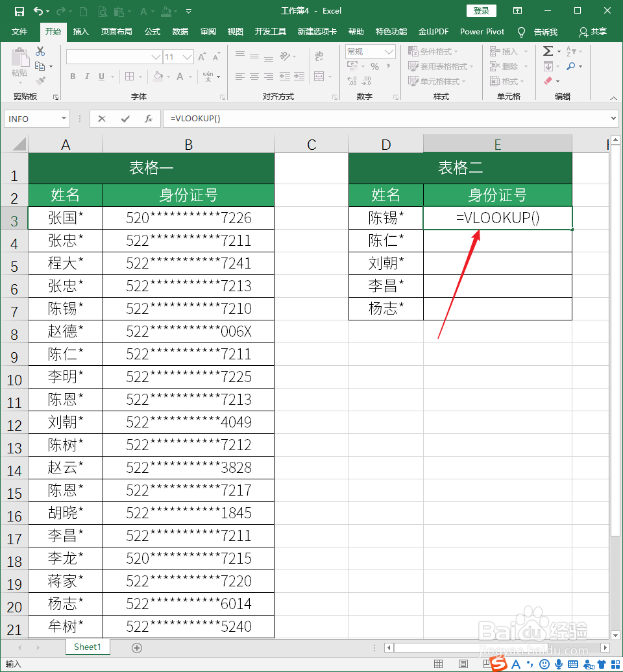Toggle underline formatting
The height and width of the screenshot is (672, 623).
(101, 77)
